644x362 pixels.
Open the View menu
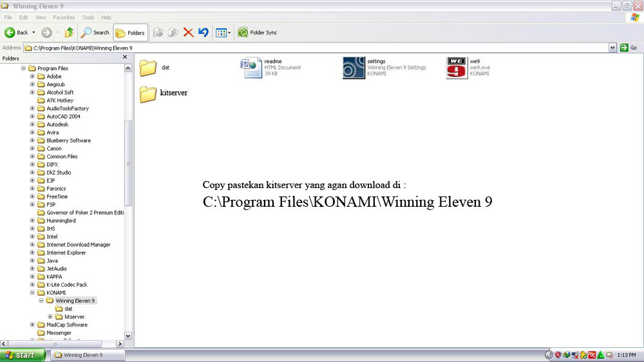pyautogui.click(x=41, y=17)
